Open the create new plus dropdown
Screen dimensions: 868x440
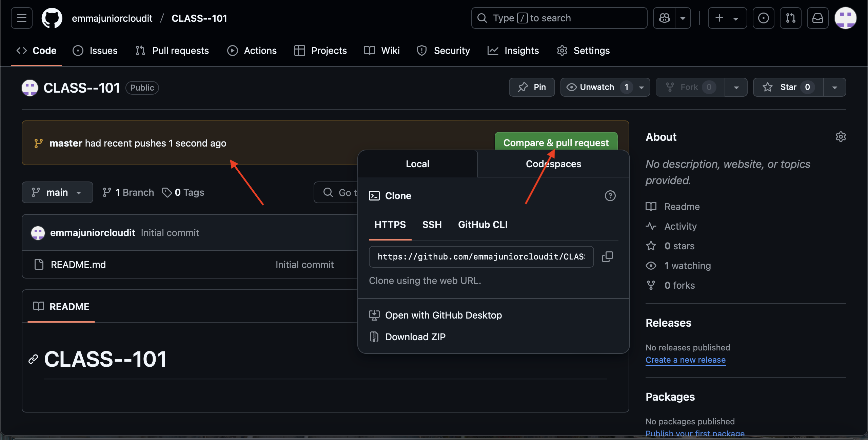727,18
